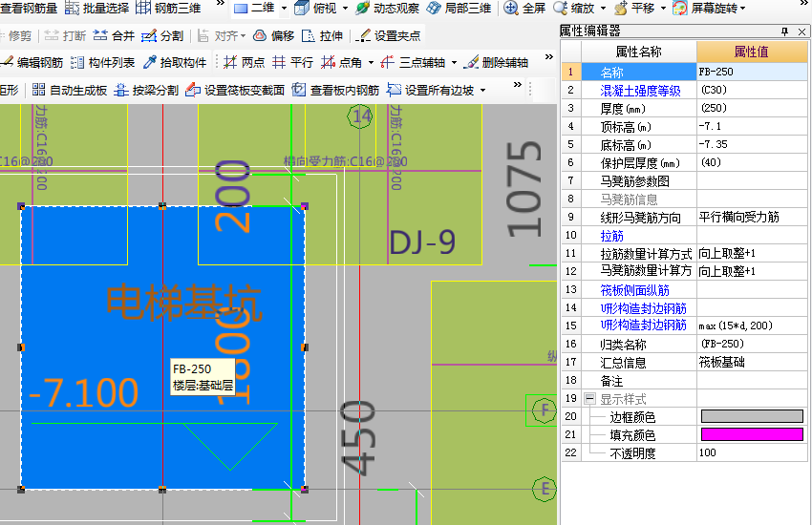Click 设置夹点 set grip points
812x525 pixels.
pyautogui.click(x=388, y=35)
